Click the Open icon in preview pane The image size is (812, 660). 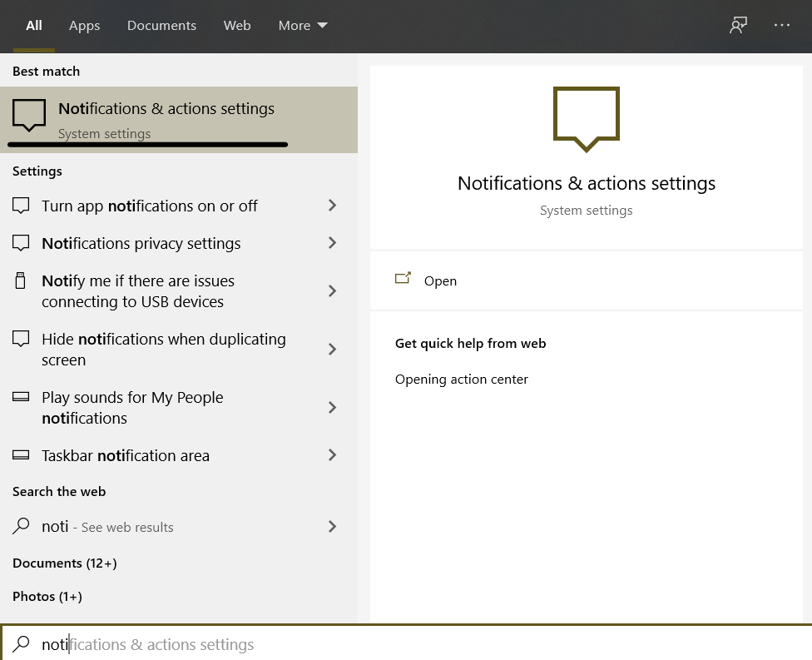click(404, 280)
